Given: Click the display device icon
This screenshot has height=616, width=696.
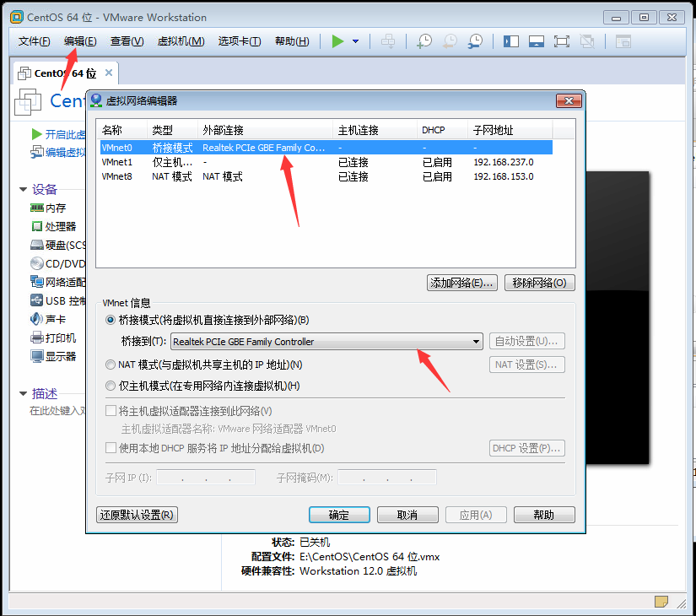Looking at the screenshot, I should (x=37, y=356).
